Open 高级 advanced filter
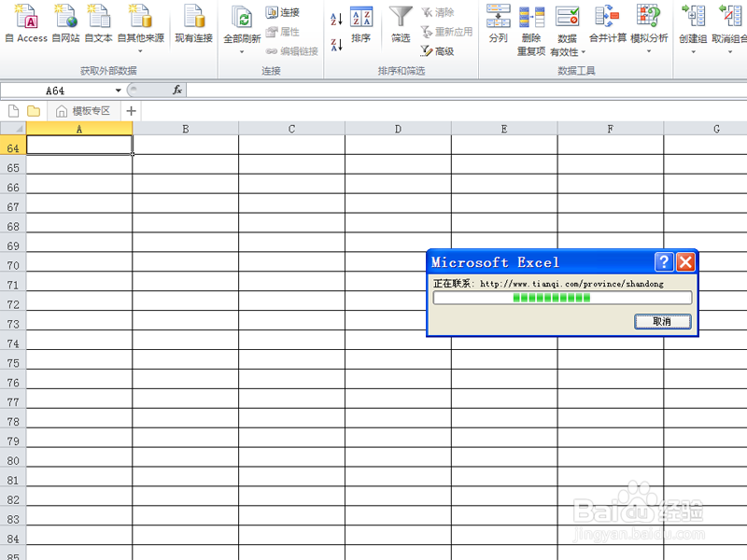 [x=437, y=51]
